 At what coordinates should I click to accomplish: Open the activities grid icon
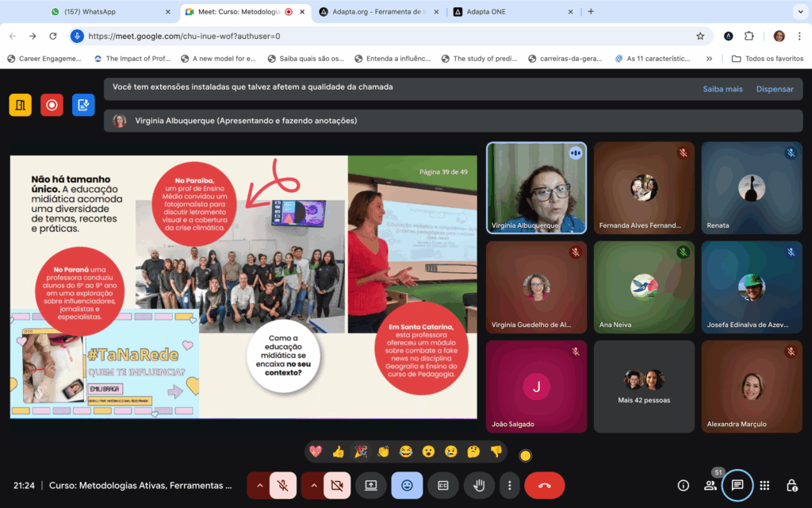(x=764, y=485)
